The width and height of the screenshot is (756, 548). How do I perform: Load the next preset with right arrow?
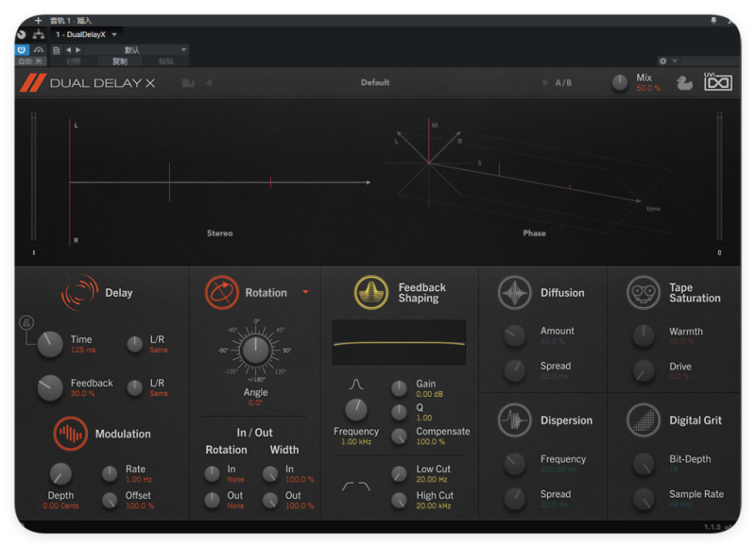coord(545,83)
